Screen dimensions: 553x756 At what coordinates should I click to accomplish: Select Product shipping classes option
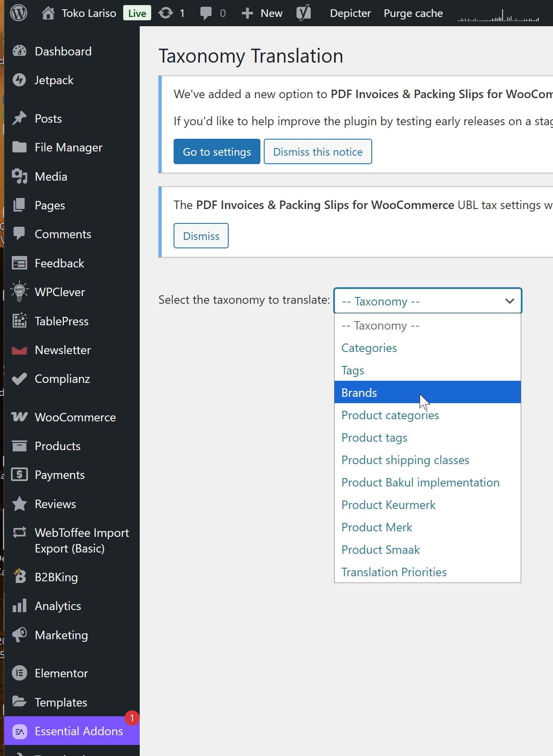click(428, 460)
